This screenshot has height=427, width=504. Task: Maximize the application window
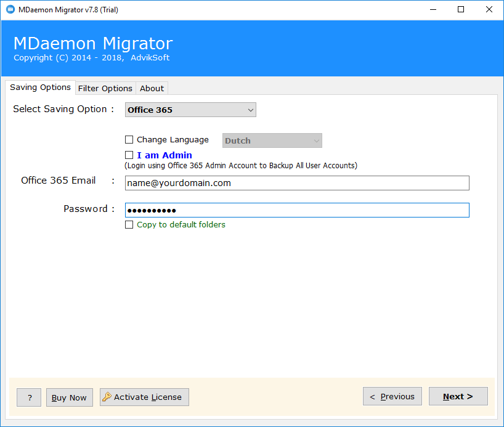[x=460, y=10]
